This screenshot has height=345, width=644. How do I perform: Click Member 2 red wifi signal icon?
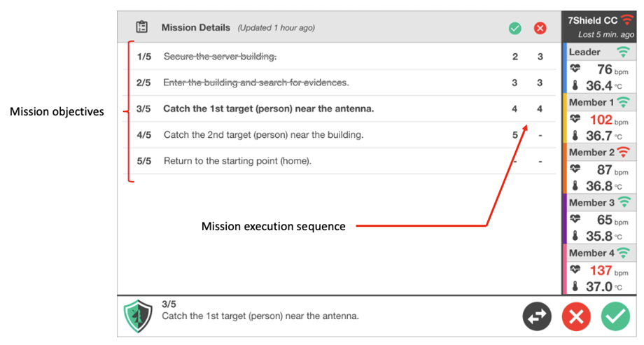[623, 152]
